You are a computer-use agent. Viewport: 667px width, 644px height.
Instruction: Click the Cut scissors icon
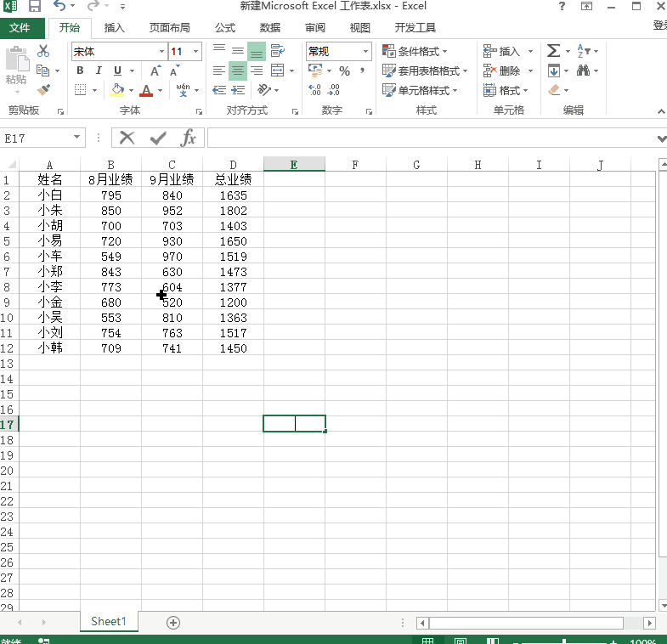(x=43, y=51)
